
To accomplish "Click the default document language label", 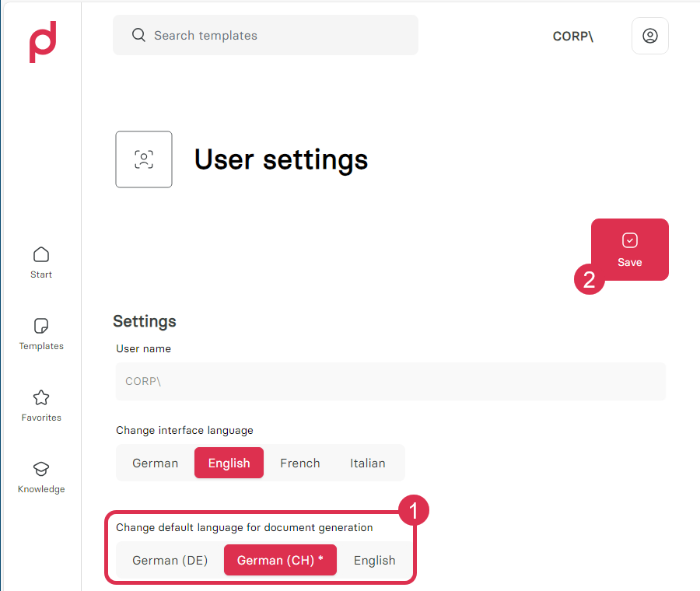I will [244, 527].
